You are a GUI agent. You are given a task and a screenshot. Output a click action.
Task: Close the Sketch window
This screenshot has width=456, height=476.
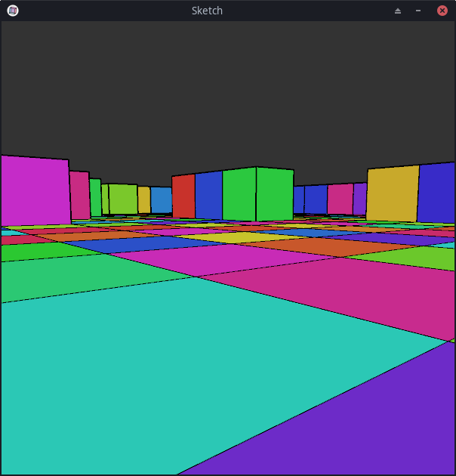tap(442, 11)
